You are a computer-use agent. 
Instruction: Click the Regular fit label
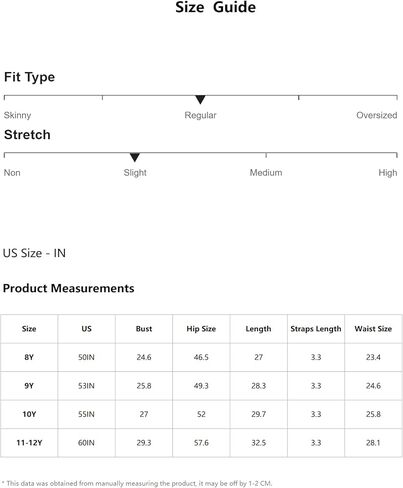point(200,115)
